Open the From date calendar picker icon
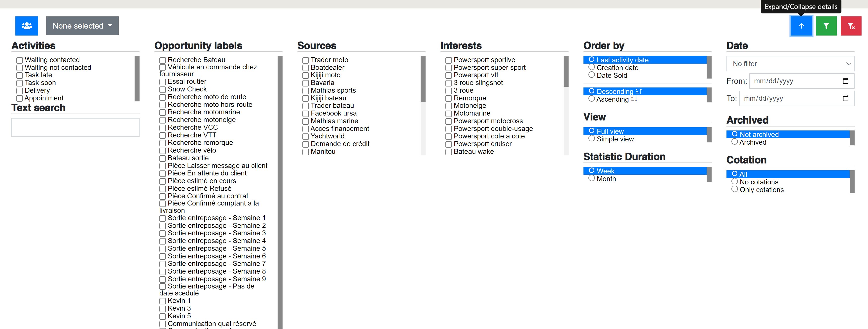The image size is (868, 329). [x=845, y=81]
